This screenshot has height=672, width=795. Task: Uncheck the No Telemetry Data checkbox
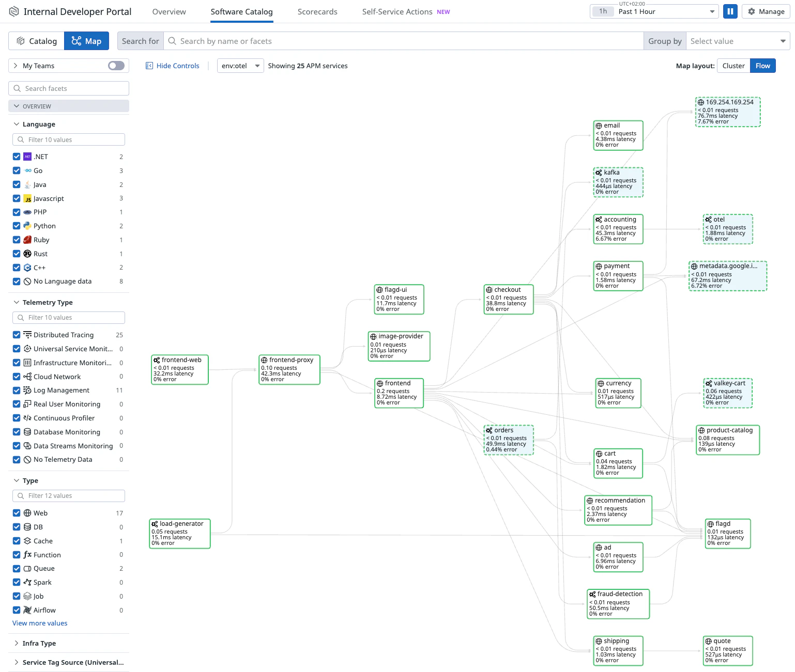(x=17, y=460)
